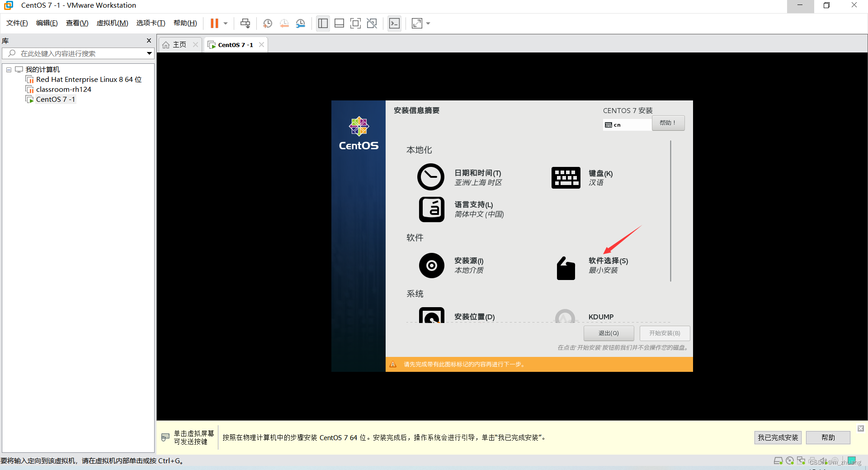Open the 编辑(E) menu
868x470 pixels.
[x=47, y=23]
